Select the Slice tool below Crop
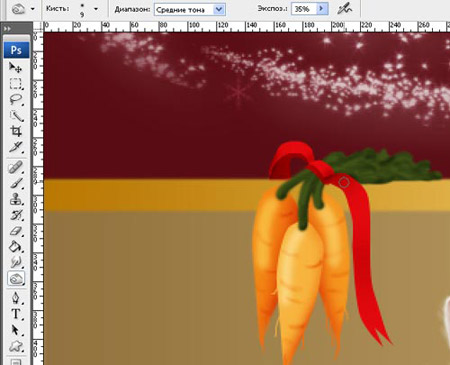 coord(16,147)
